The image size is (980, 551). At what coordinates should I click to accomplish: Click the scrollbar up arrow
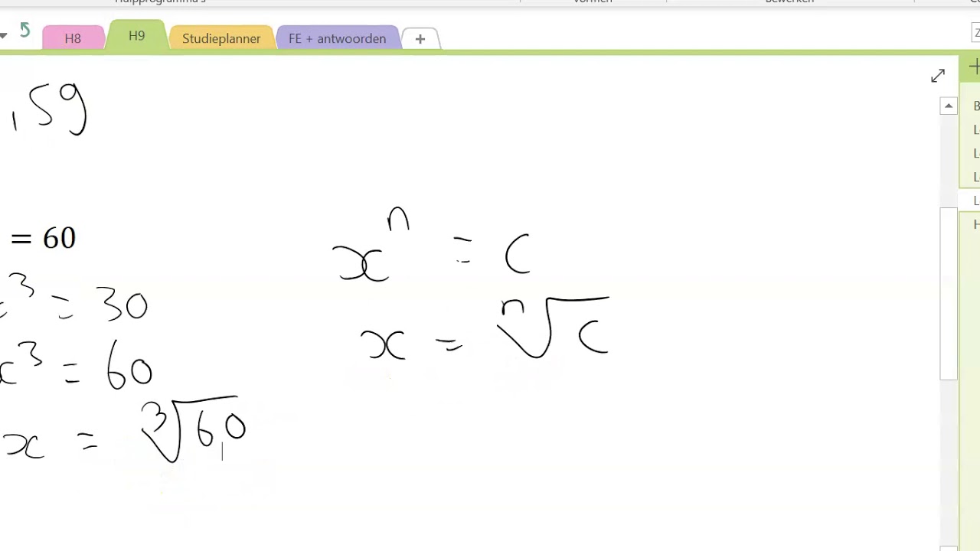[x=949, y=106]
